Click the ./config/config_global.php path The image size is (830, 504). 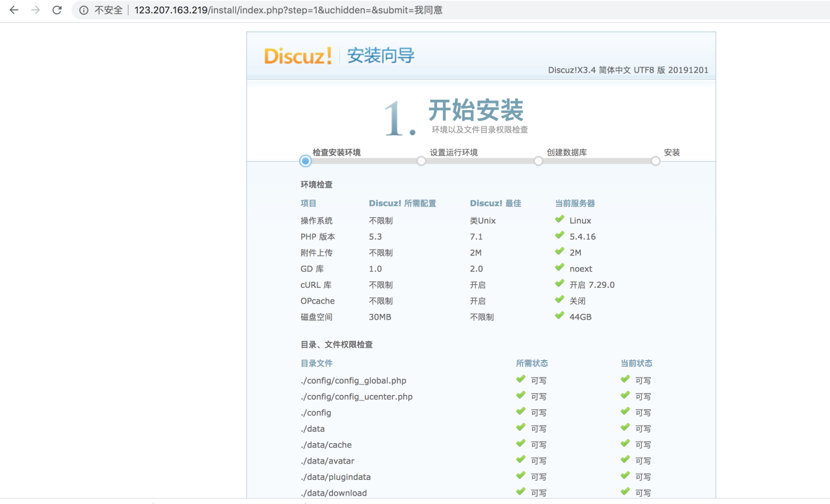pyautogui.click(x=354, y=381)
